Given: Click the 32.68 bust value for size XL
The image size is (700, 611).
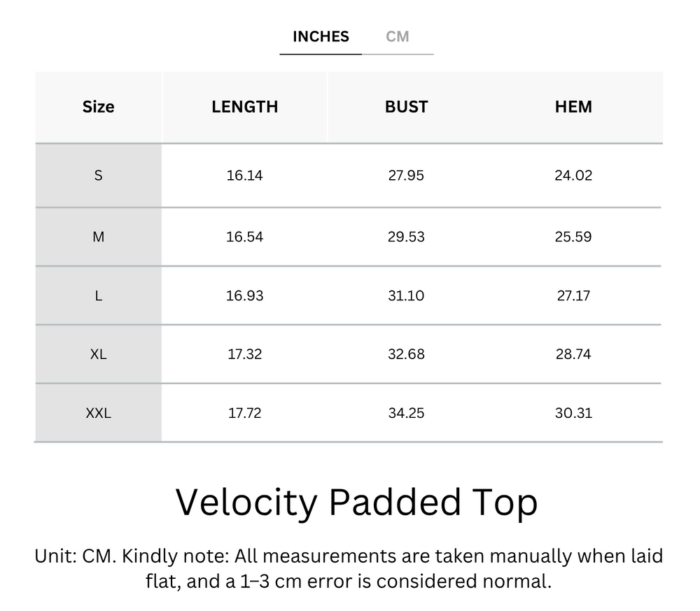Looking at the screenshot, I should click(406, 354).
